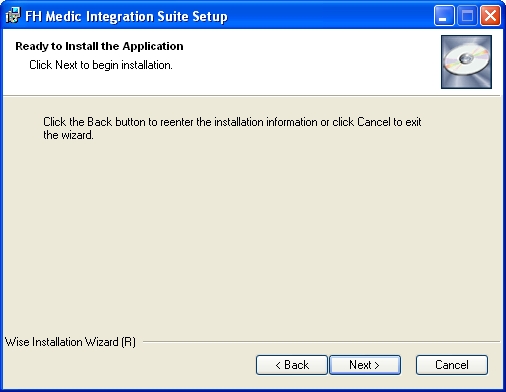
Task: Begin installation with the Next button
Action: coord(365,365)
